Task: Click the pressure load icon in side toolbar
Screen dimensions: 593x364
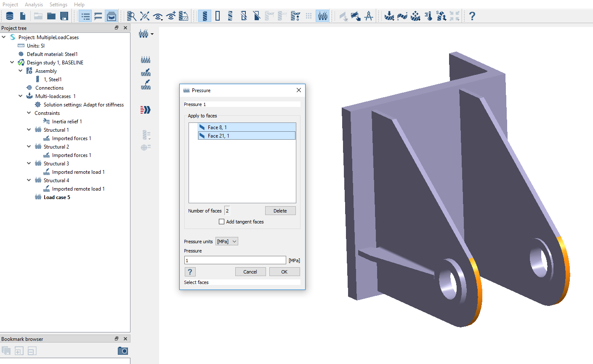Action: click(146, 60)
